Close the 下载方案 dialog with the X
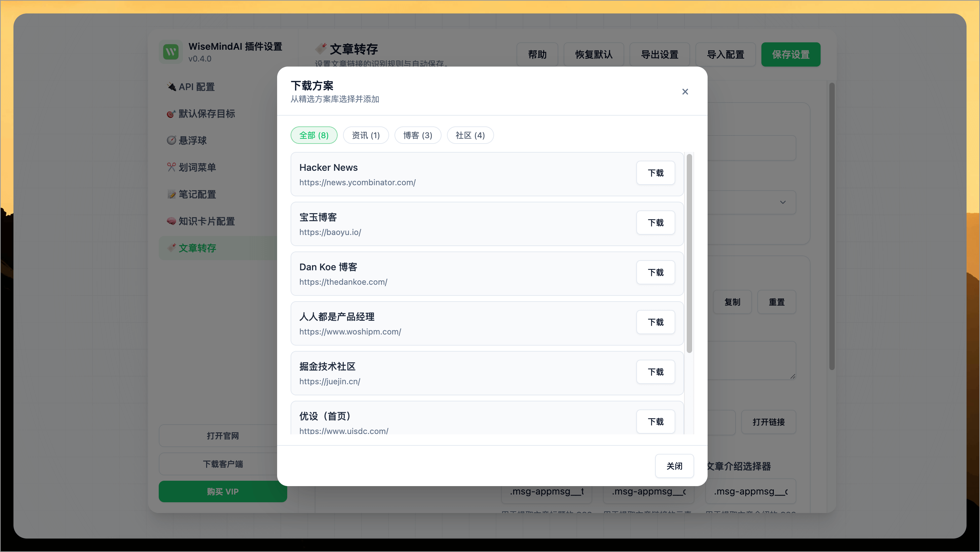Image resolution: width=980 pixels, height=552 pixels. (x=685, y=91)
